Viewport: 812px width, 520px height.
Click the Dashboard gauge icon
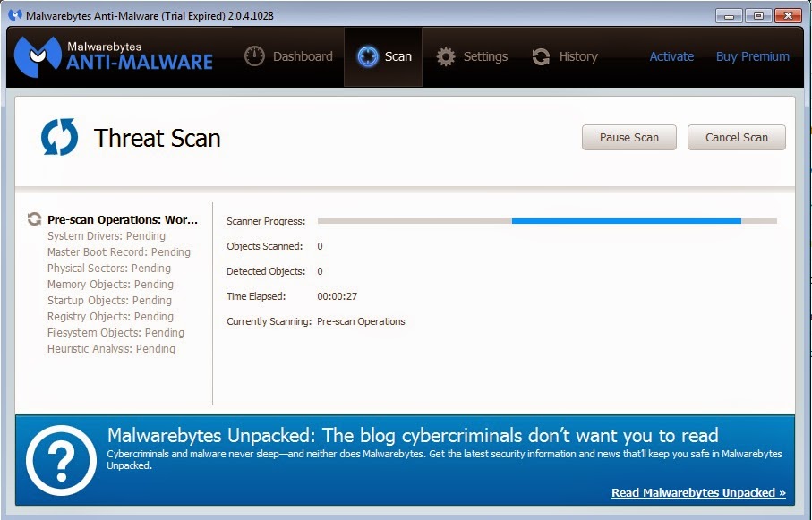254,56
